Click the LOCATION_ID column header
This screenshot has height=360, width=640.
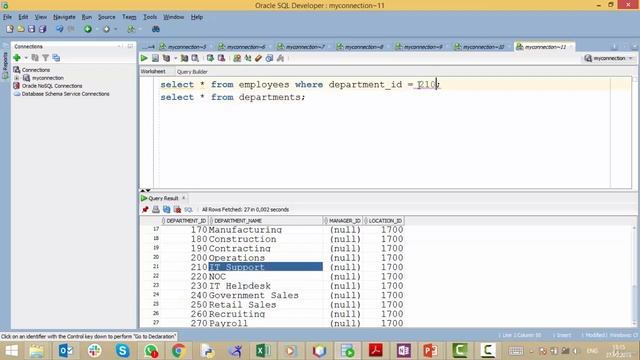pyautogui.click(x=384, y=220)
